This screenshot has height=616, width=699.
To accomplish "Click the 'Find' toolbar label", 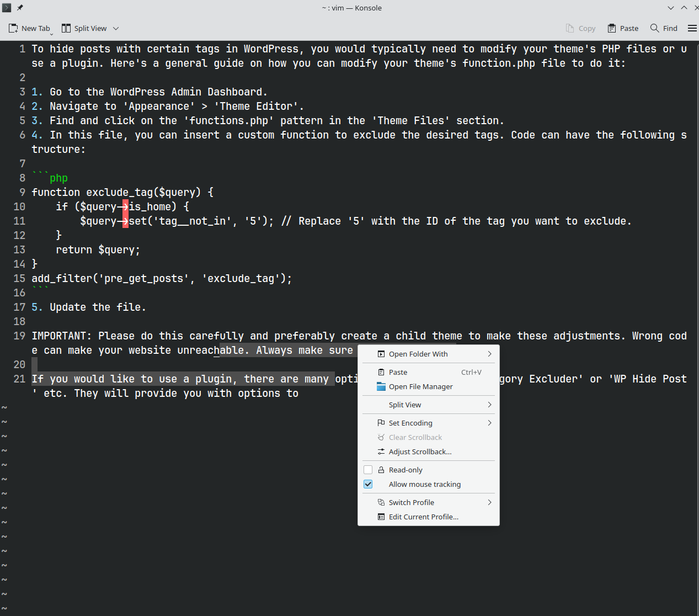I will tap(670, 28).
